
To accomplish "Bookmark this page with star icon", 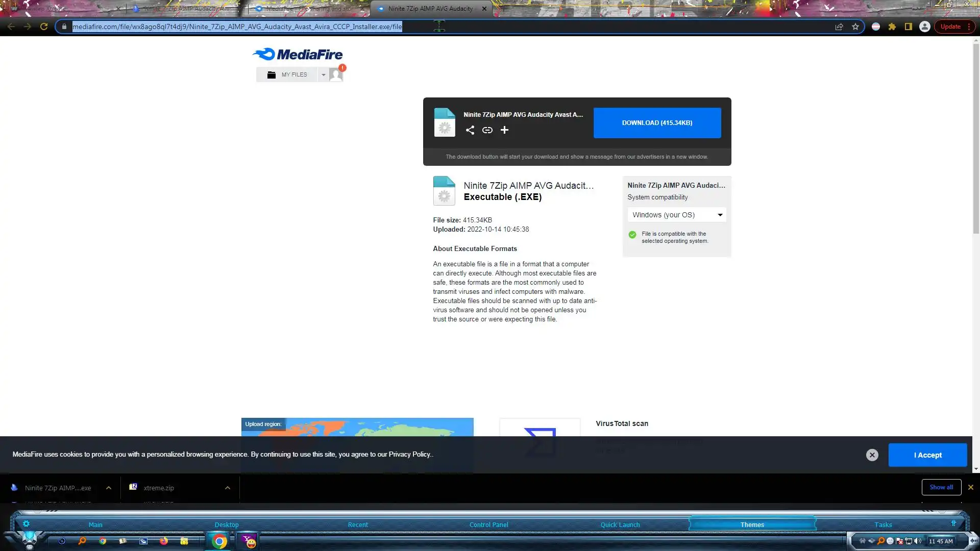I will click(855, 27).
